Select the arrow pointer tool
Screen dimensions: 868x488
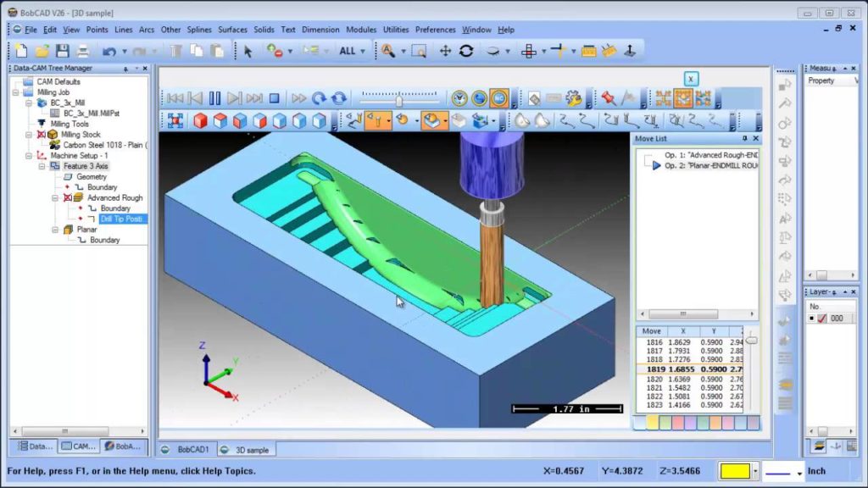click(248, 51)
